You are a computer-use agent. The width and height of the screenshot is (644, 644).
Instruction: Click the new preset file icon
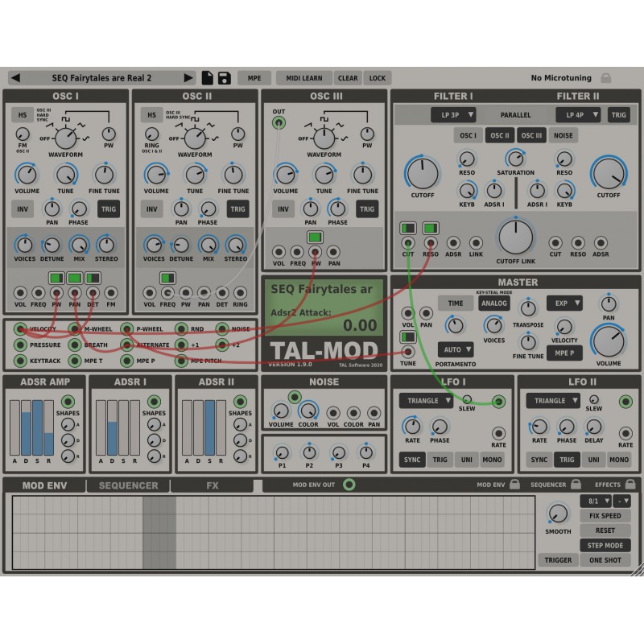208,78
